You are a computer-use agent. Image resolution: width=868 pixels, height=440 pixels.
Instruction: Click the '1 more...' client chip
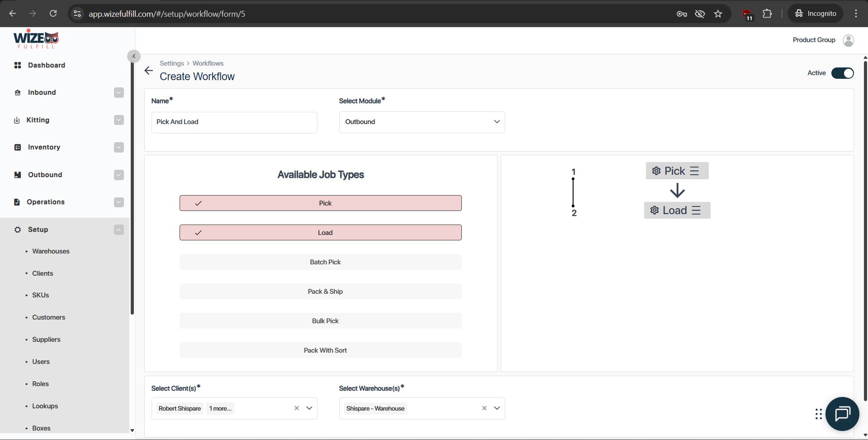pos(220,408)
